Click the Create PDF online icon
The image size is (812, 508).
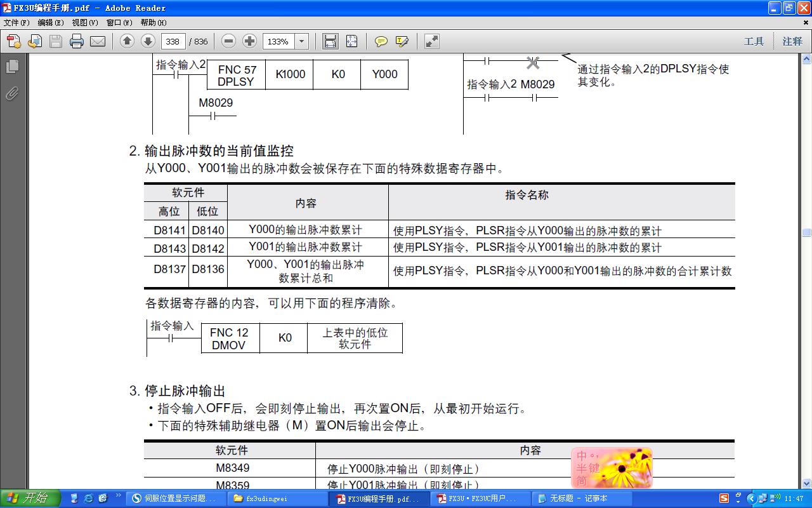point(14,41)
